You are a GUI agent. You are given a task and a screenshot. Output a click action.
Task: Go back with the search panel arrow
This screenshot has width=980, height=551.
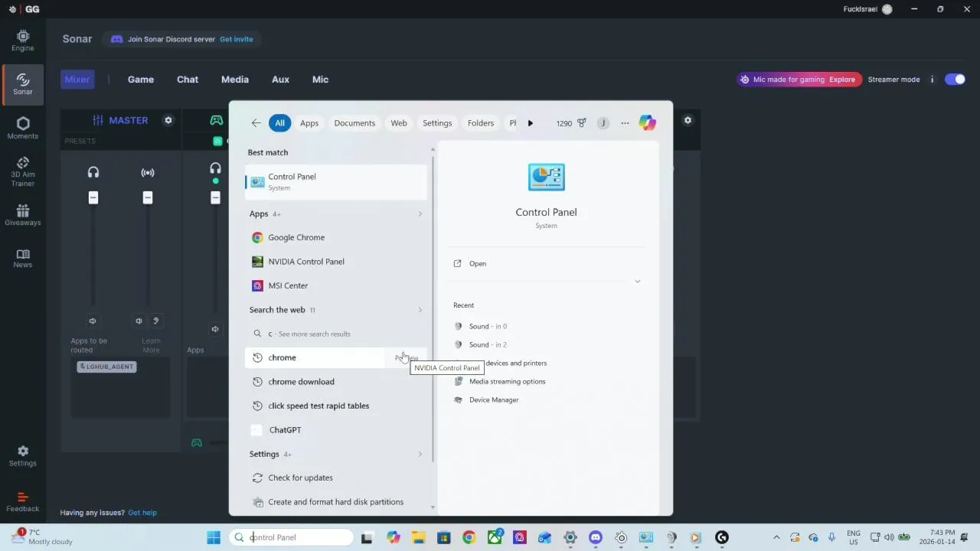click(256, 123)
